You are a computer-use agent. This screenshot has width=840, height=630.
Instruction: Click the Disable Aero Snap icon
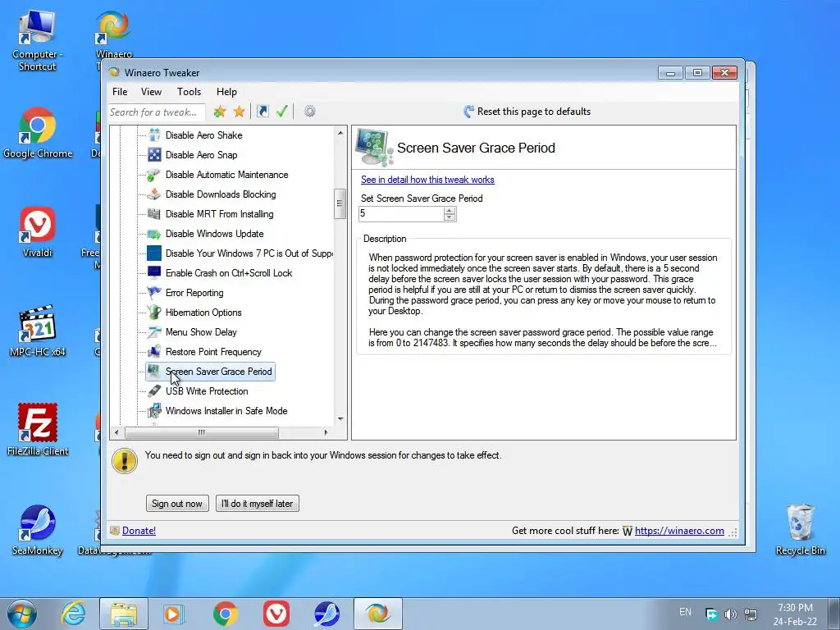click(x=154, y=155)
